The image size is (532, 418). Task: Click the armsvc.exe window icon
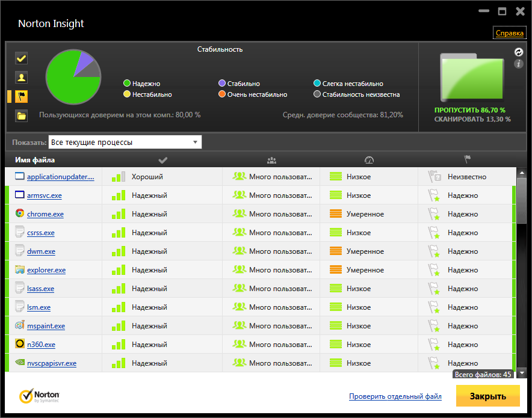pos(20,195)
